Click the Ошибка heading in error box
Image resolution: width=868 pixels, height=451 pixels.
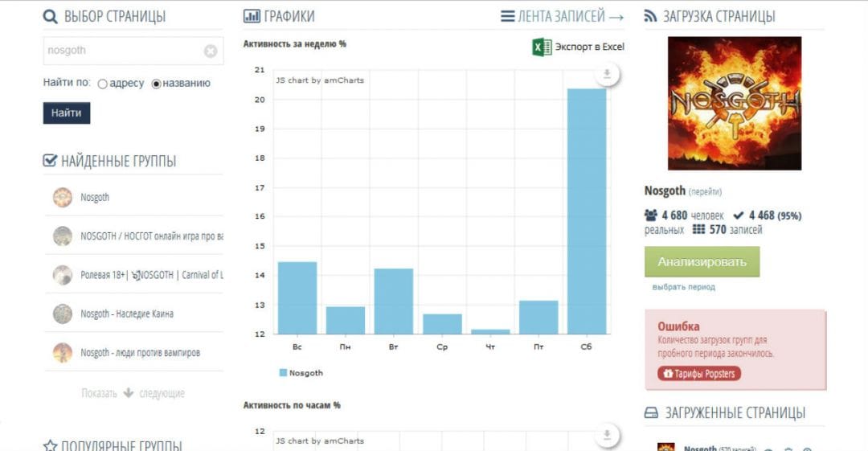point(678,326)
